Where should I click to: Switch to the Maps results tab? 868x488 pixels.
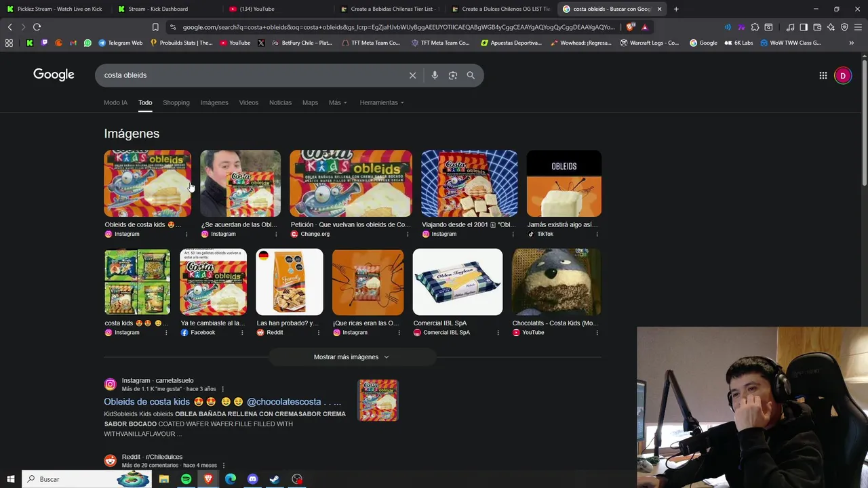pos(310,102)
